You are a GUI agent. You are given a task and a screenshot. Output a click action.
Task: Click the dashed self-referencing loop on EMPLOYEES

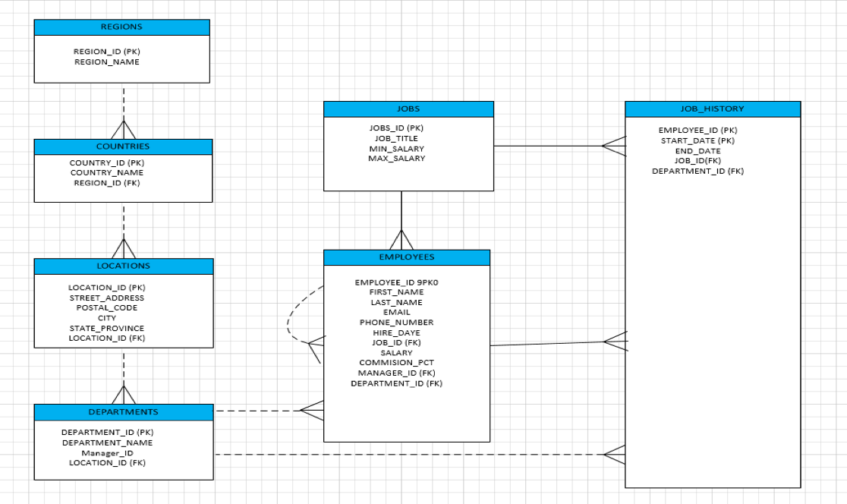(289, 323)
